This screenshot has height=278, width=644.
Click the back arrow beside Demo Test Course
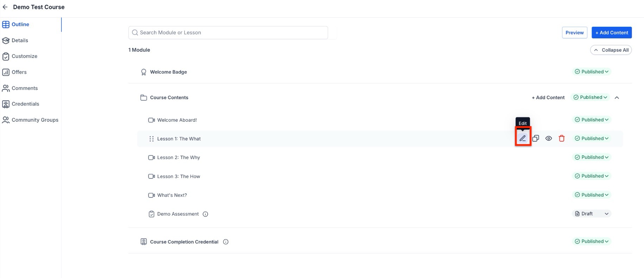pos(5,7)
